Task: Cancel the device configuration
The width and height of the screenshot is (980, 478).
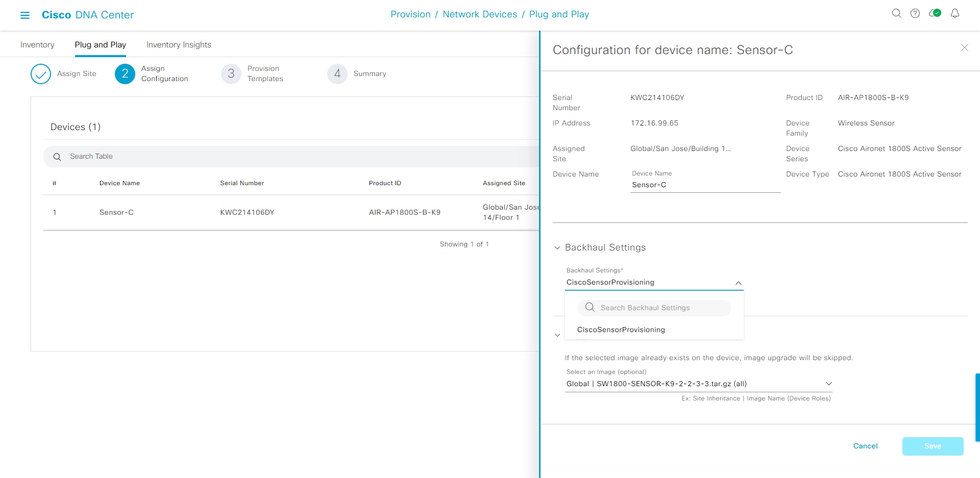Action: (x=865, y=446)
